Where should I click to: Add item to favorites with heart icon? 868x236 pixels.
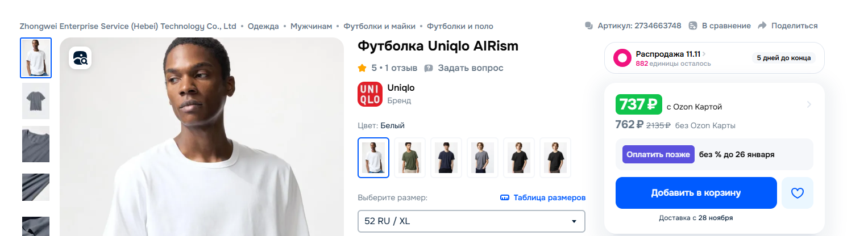coord(798,193)
